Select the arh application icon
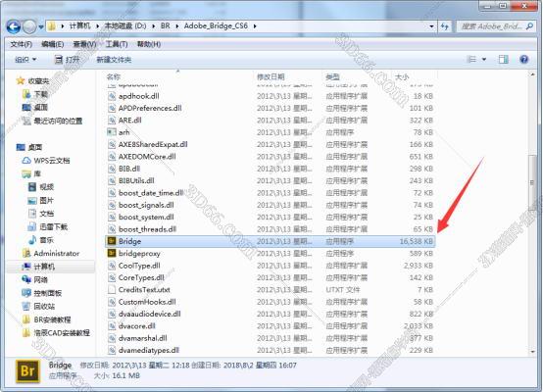This screenshot has width=543, height=392. (x=112, y=132)
